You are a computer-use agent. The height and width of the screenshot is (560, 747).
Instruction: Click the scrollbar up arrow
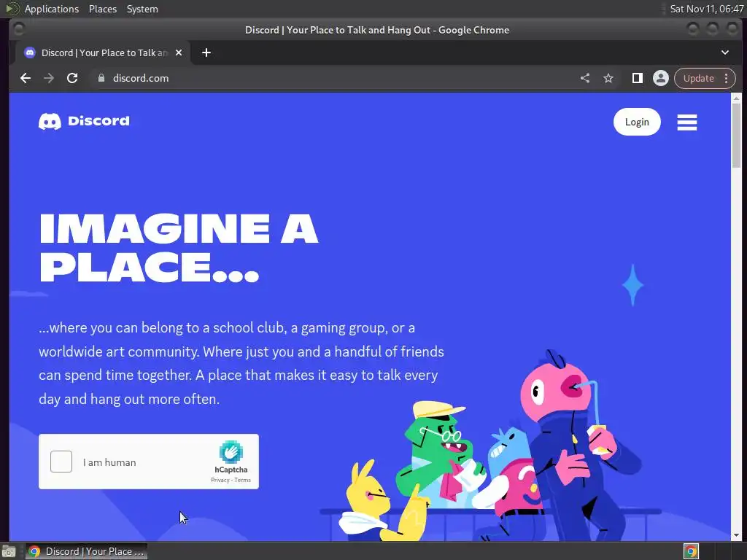point(736,98)
